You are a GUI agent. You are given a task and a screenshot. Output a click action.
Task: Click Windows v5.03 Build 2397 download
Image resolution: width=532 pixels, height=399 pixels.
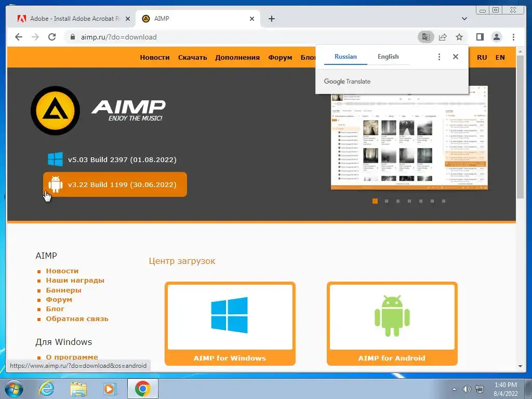[x=115, y=159]
